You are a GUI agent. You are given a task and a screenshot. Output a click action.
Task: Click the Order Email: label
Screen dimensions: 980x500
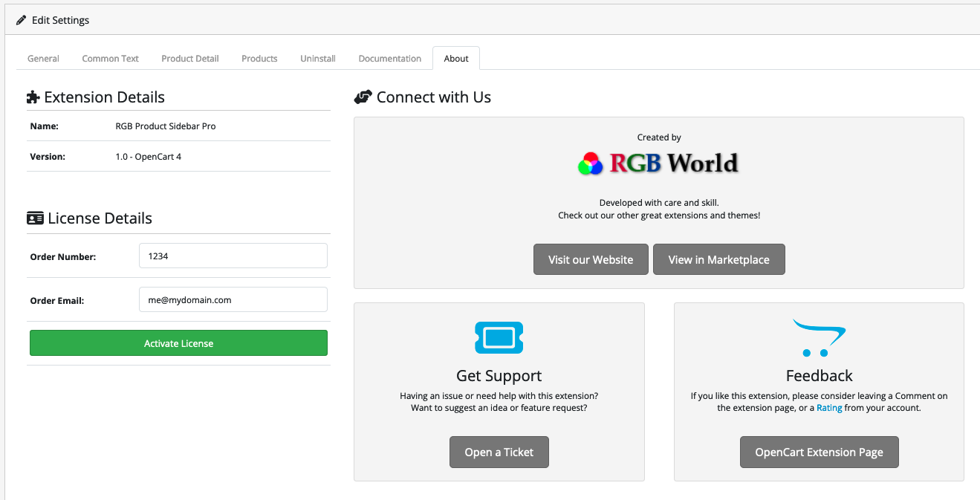pos(57,301)
